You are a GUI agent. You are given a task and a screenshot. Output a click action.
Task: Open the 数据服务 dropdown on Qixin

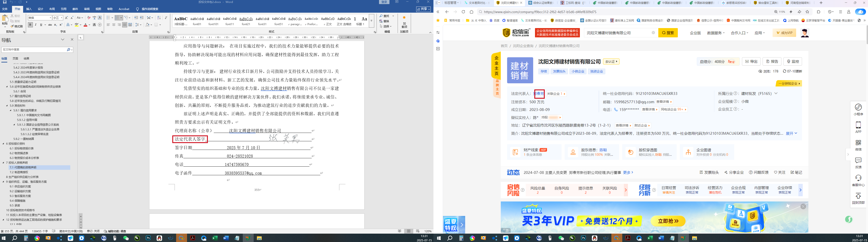[716, 33]
